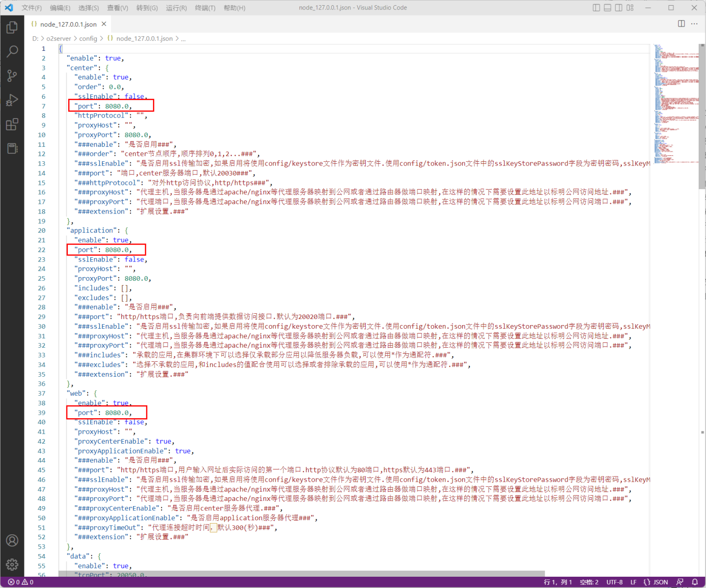
Task: Click the UTF-8 encoding status button
Action: [614, 582]
